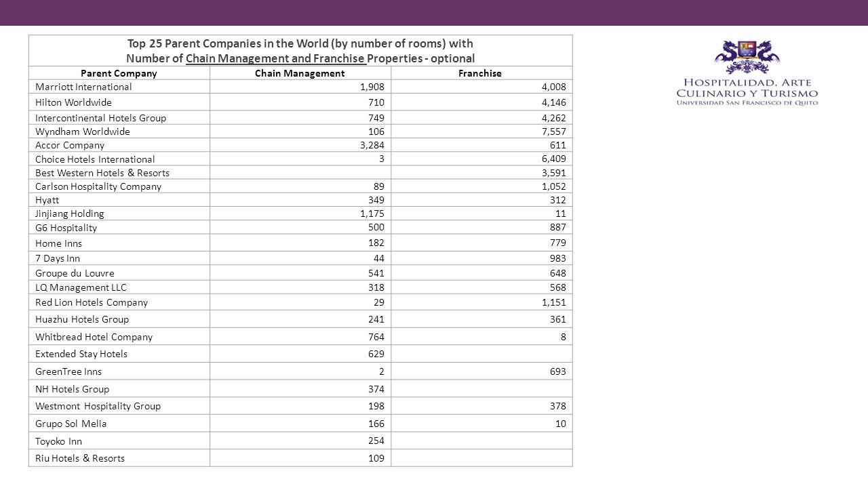Click Hilton's franchise value 4,146

coord(553,102)
